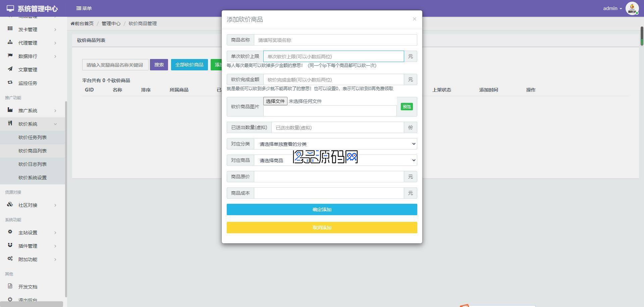Open 文章管理 menu item
The image size is (644, 307).
click(33, 70)
